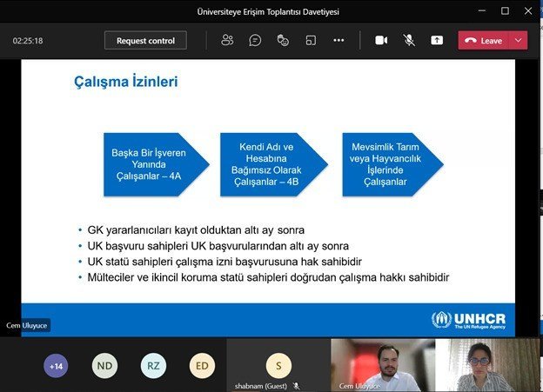
Task: Open the rooms icon in toolbar
Action: pos(311,40)
